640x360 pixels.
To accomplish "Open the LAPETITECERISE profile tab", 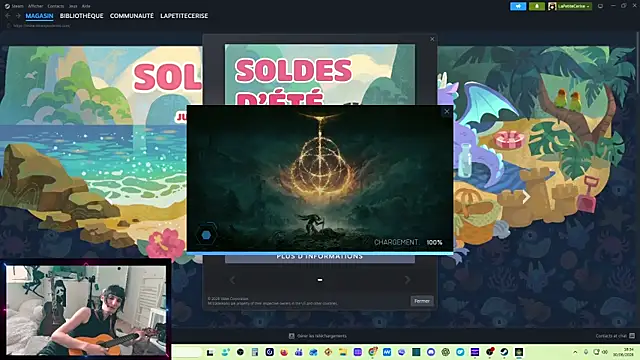I will pyautogui.click(x=184, y=16).
